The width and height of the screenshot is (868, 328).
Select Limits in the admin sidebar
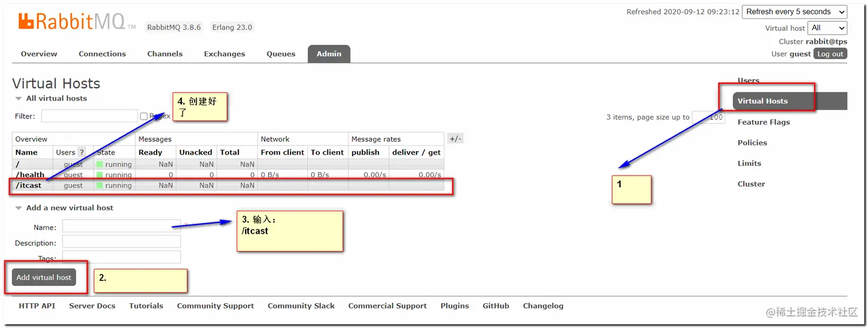point(749,163)
